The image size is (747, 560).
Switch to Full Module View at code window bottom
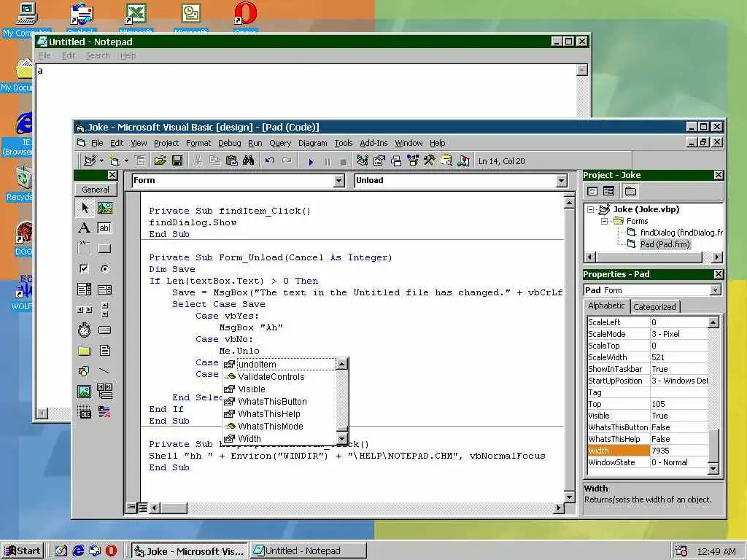pyautogui.click(x=142, y=507)
